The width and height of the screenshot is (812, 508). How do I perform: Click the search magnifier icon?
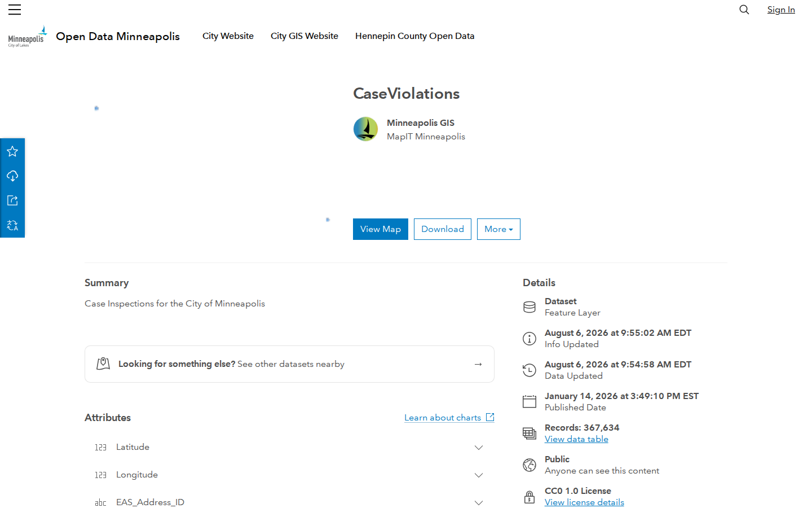(744, 10)
